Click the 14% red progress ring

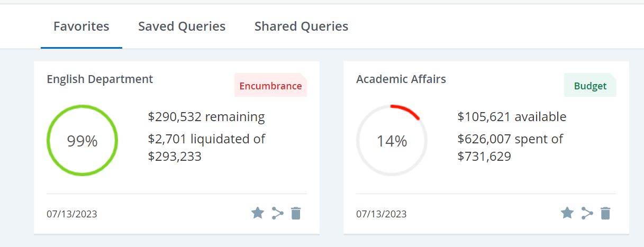coord(392,141)
